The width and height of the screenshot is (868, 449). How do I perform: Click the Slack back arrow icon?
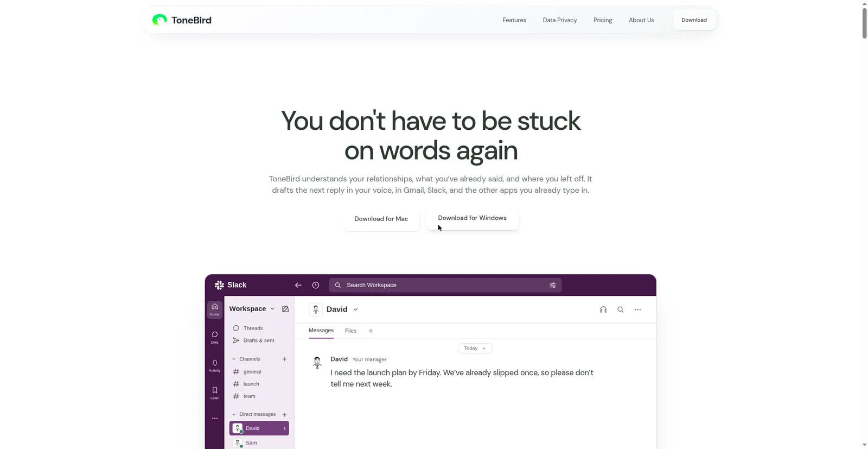click(298, 285)
